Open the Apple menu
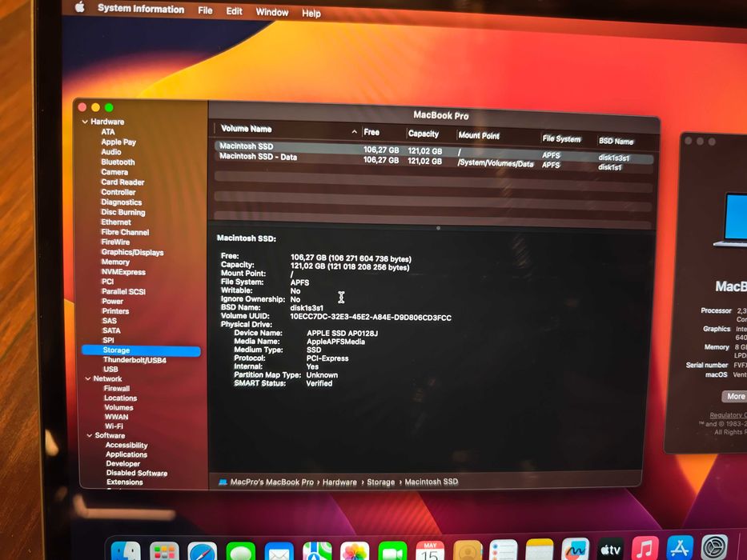This screenshot has height=560, width=747. (x=79, y=6)
